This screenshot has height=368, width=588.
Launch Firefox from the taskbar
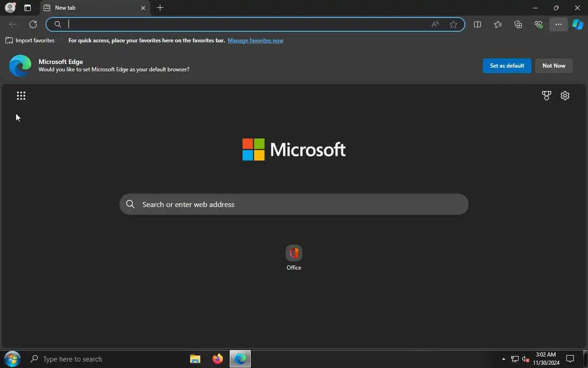click(x=218, y=359)
